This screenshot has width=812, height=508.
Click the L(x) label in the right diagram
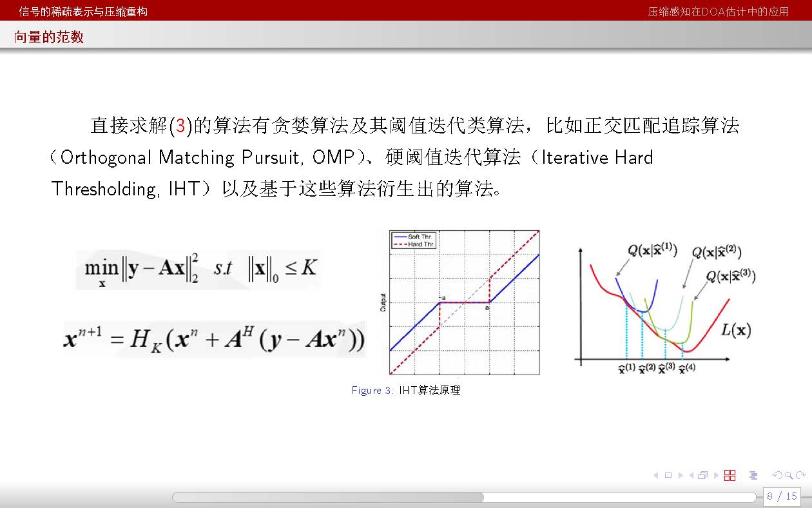coord(735,330)
